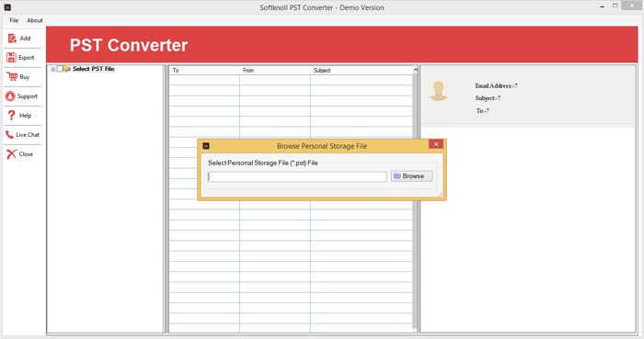The image size is (644, 339).
Task: Click the Browse Personal Storage File dialog title
Action: [x=322, y=146]
